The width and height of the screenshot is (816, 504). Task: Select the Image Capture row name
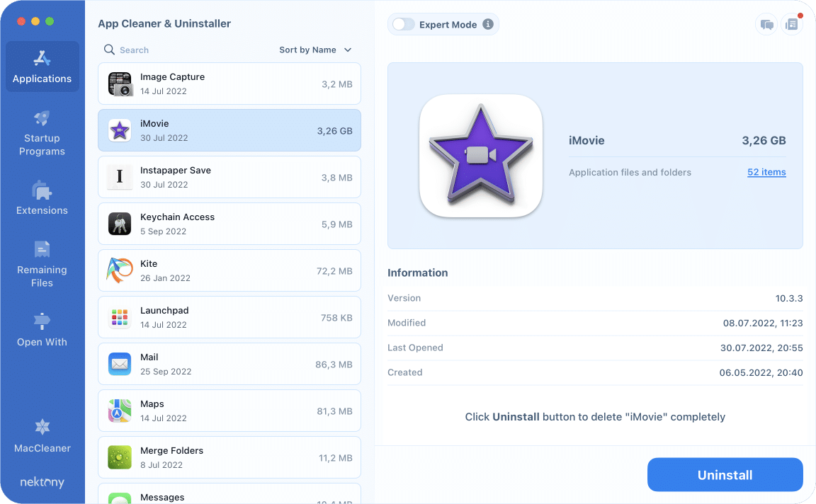[x=172, y=76]
